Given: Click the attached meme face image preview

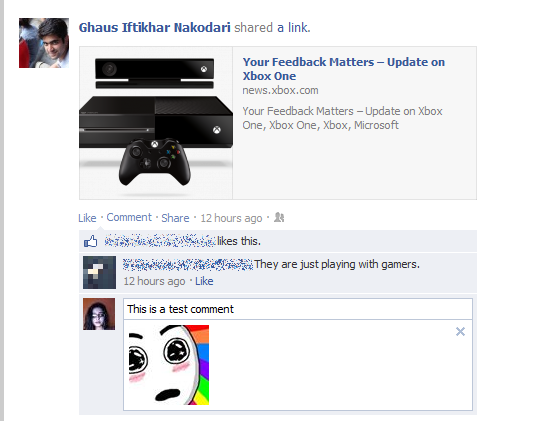Looking at the screenshot, I should (x=169, y=365).
